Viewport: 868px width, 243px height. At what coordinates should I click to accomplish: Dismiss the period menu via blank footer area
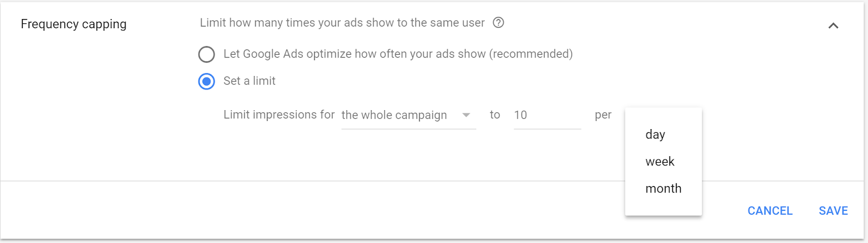[325, 210]
